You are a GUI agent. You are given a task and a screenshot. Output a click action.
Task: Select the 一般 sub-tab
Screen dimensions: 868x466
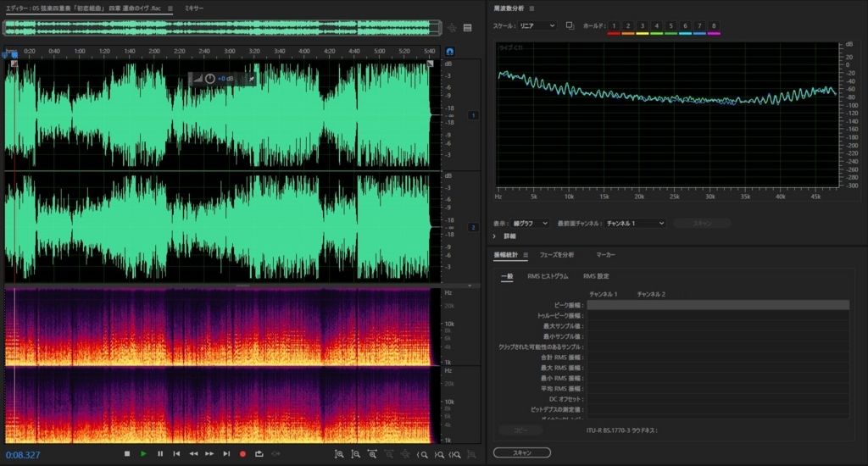pyautogui.click(x=507, y=276)
